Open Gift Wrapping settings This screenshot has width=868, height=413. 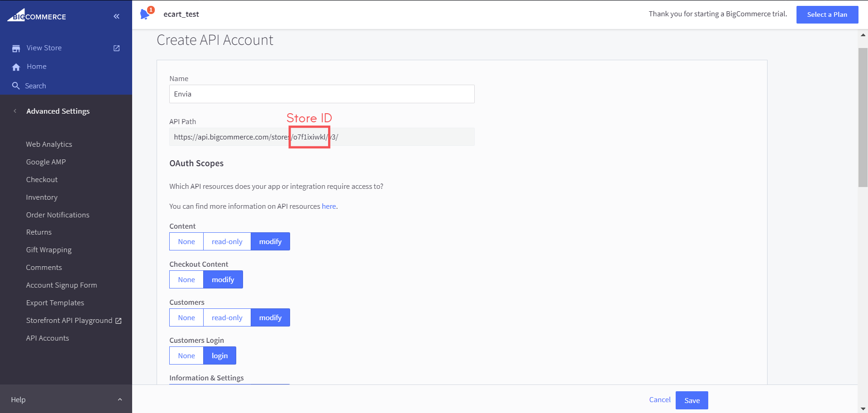[x=49, y=250]
